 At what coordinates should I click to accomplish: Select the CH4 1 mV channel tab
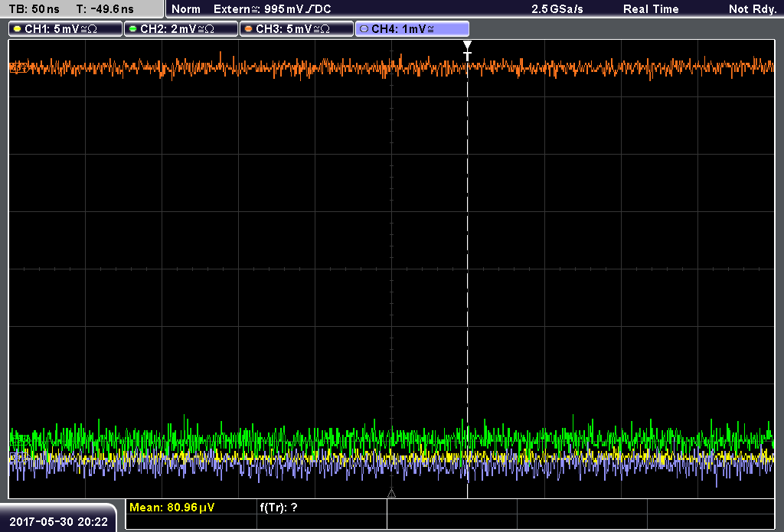[412, 29]
